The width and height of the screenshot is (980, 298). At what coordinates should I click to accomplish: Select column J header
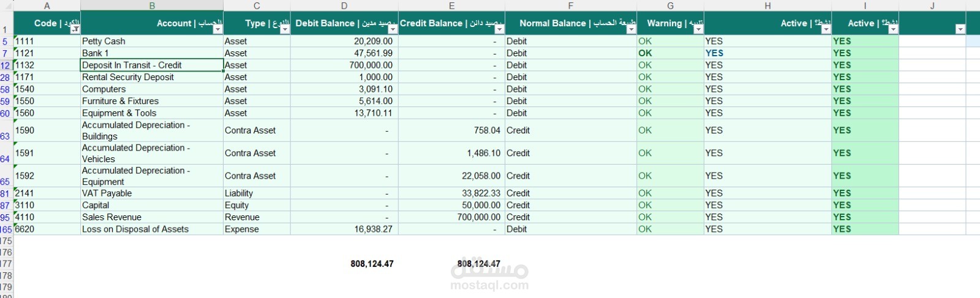pyautogui.click(x=932, y=6)
